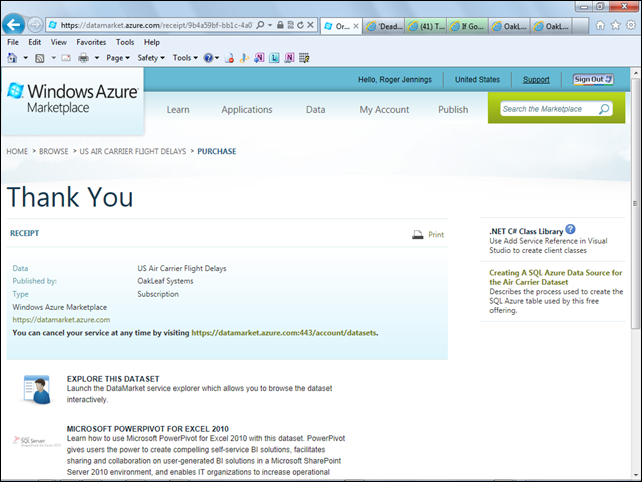
Task: Expand the Safety dropdown in command bar
Action: pos(151,58)
